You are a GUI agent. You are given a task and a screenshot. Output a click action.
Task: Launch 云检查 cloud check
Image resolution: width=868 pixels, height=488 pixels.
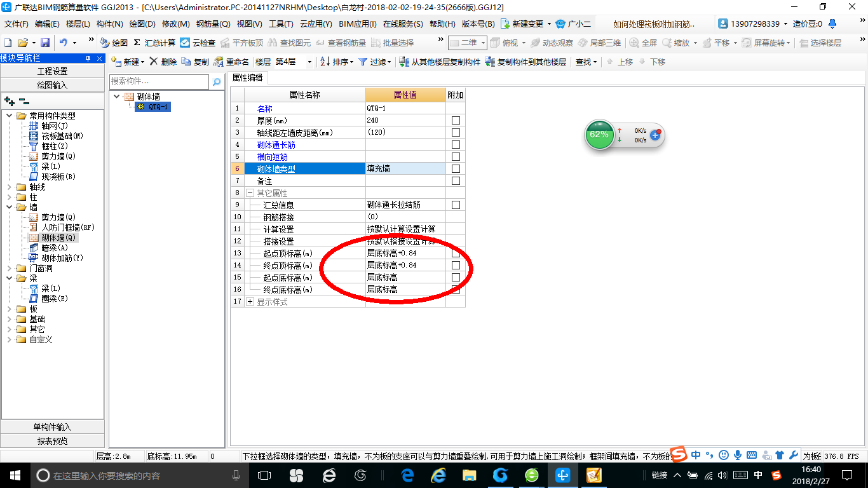point(198,43)
